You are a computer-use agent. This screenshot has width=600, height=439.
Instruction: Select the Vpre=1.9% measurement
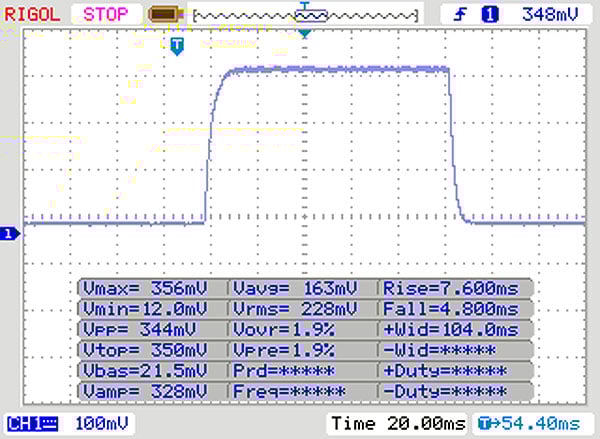point(284,350)
